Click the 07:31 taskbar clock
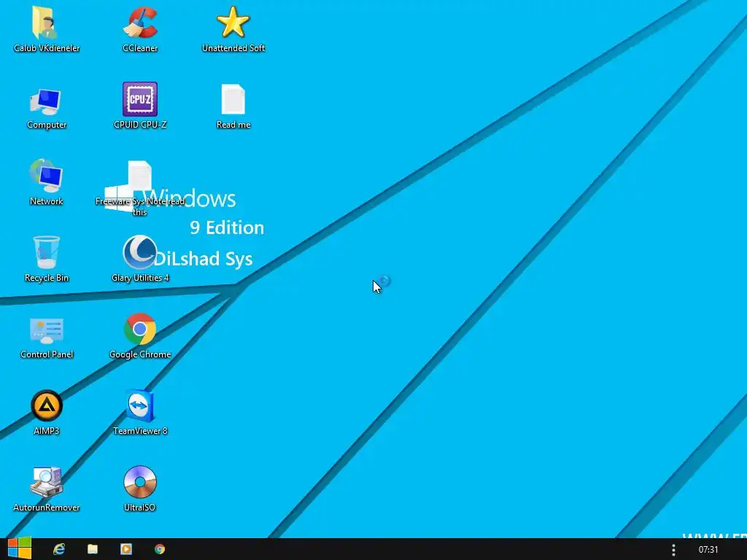 coord(708,550)
